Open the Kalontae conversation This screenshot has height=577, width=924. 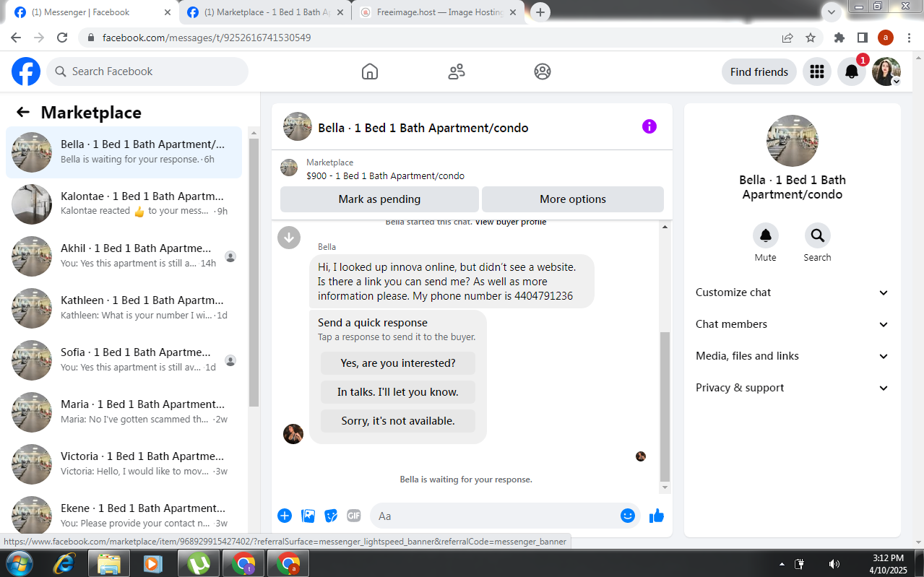[x=124, y=204]
